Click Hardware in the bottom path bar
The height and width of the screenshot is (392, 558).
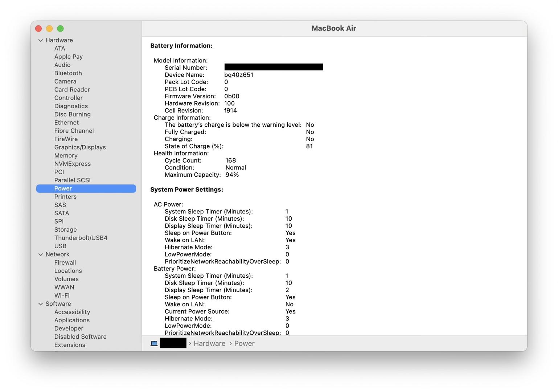(209, 343)
